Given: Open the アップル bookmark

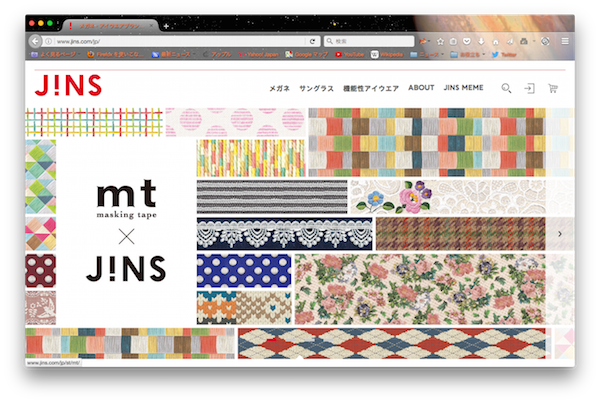Looking at the screenshot, I should click(x=217, y=54).
